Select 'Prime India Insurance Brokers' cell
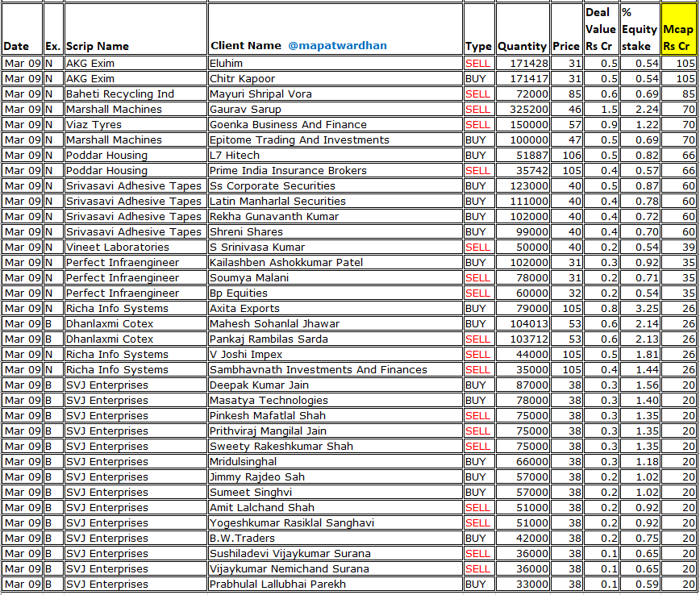The image size is (700, 595). 335,170
